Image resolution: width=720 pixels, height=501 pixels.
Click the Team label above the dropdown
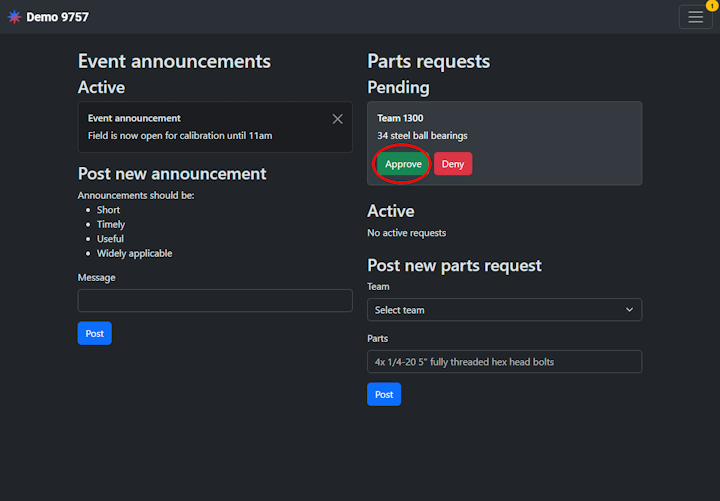pyautogui.click(x=378, y=286)
